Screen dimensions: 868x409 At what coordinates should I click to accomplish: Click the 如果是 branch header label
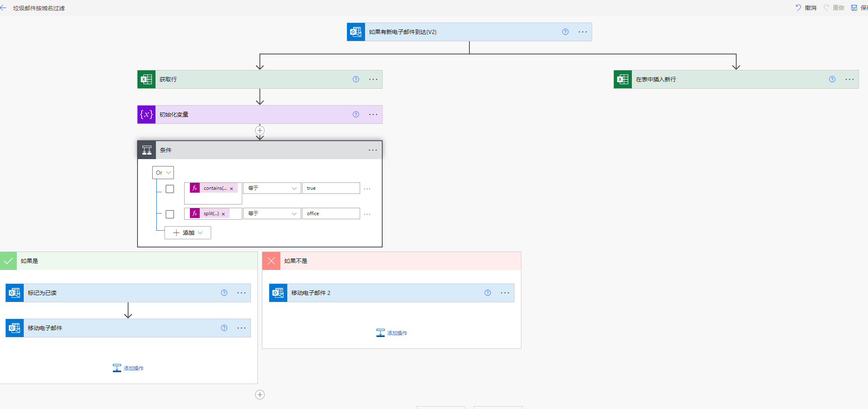click(x=29, y=261)
